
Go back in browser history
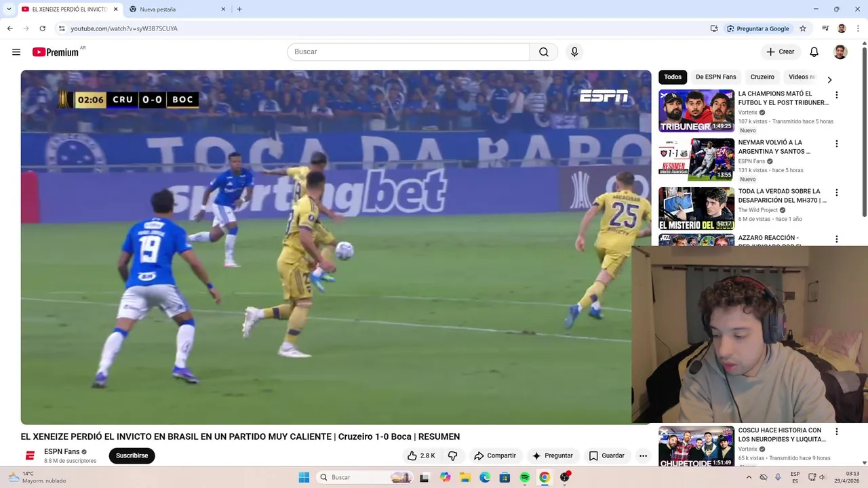[9, 28]
